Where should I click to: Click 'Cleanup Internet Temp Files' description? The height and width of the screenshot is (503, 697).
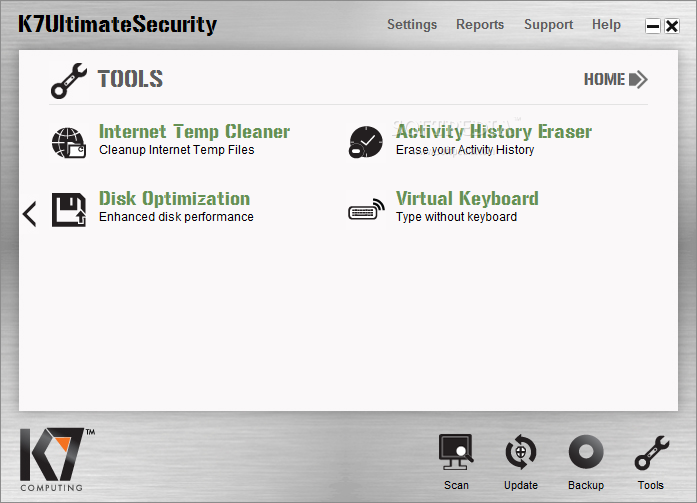(x=176, y=150)
